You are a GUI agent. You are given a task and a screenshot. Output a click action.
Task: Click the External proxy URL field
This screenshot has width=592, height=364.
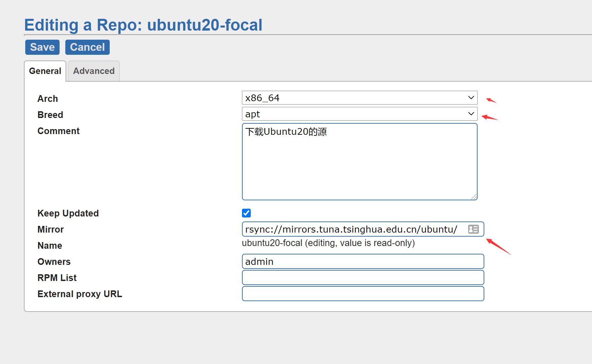(x=363, y=294)
